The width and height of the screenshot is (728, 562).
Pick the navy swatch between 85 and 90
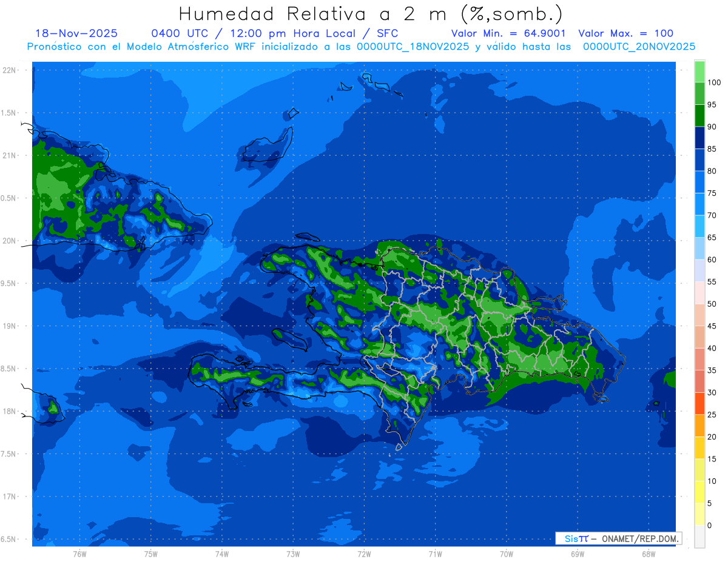pos(699,138)
